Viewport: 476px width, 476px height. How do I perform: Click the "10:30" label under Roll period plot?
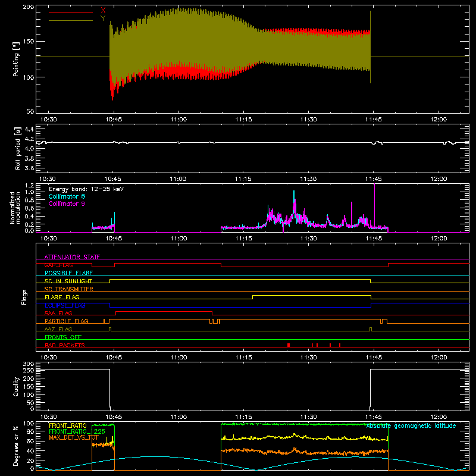[48, 179]
